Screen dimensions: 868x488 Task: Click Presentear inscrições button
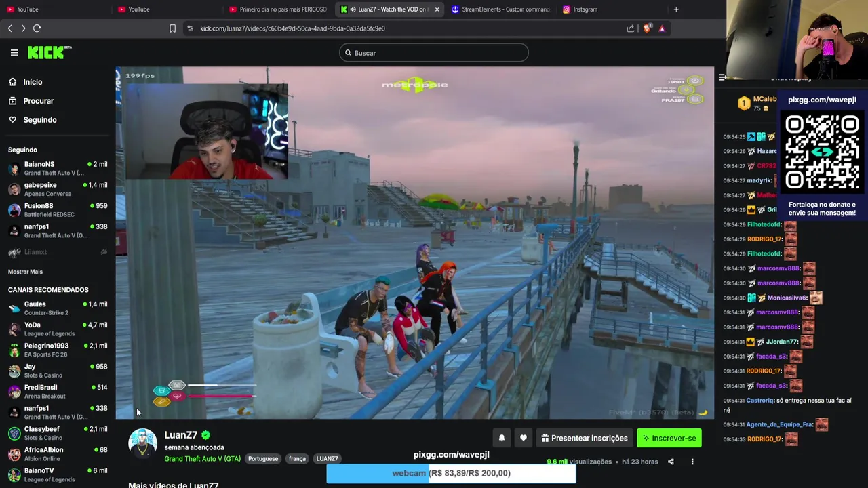click(583, 438)
